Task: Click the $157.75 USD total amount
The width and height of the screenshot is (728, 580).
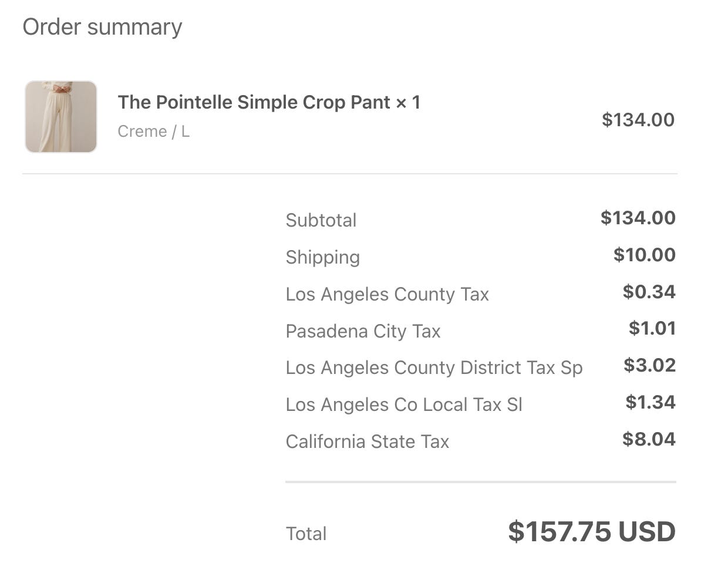Action: click(592, 531)
